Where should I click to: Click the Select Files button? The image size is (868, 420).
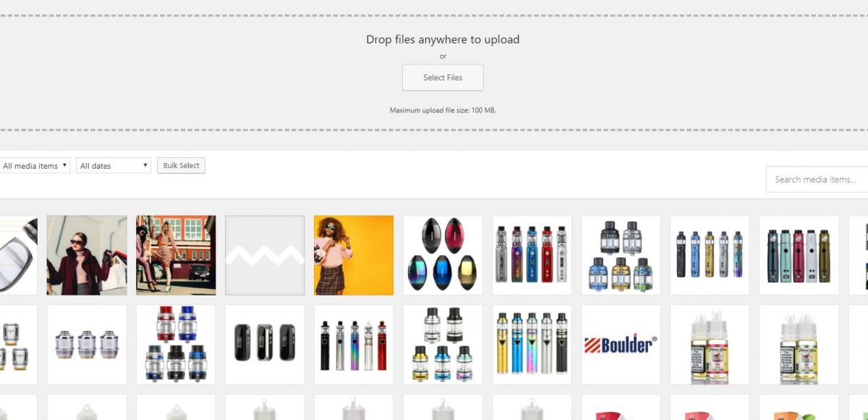click(443, 77)
